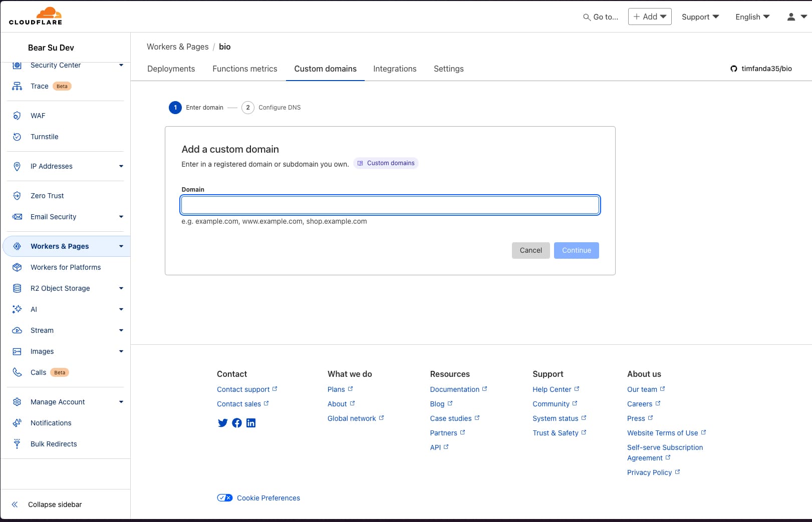Click the Stream cloud icon
The image size is (812, 522).
[x=17, y=330]
